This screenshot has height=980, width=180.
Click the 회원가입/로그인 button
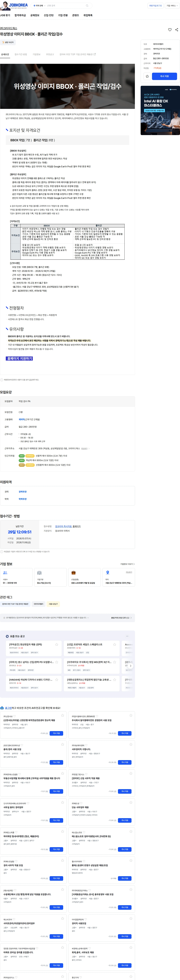click(155, 6)
